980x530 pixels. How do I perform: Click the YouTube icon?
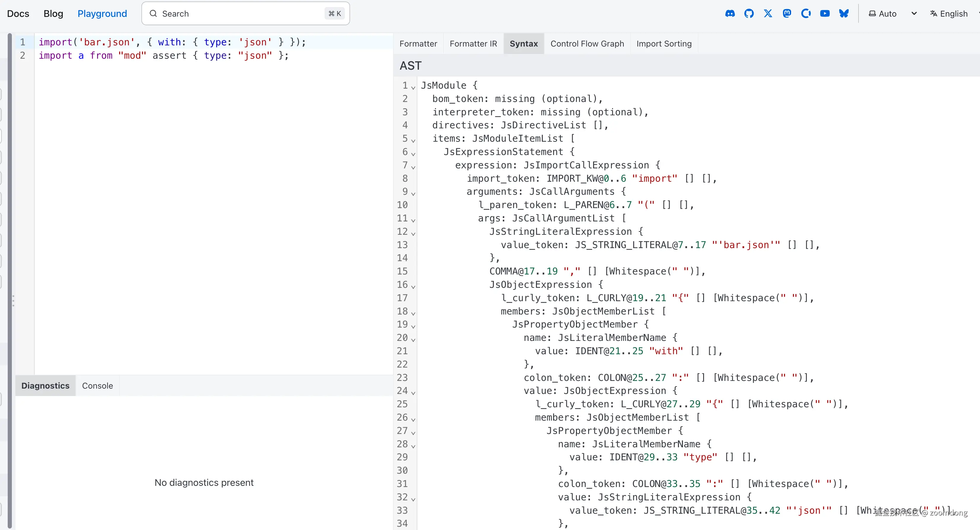(825, 14)
